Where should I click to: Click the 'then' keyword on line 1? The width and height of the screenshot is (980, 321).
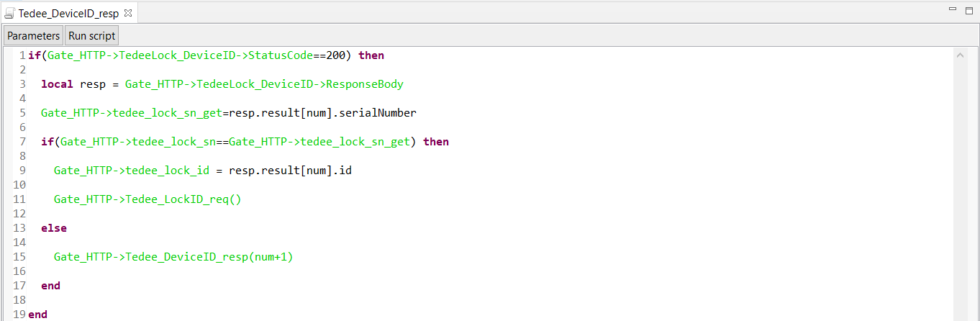pos(371,55)
